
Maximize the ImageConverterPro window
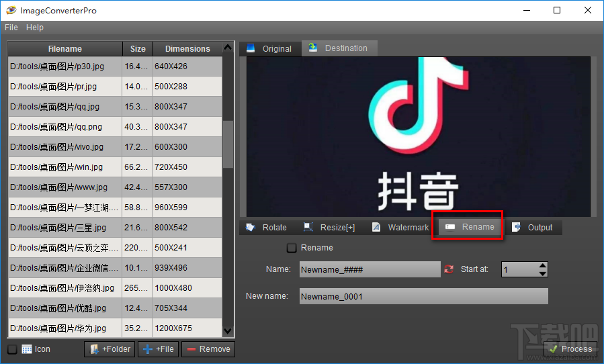pyautogui.click(x=557, y=10)
